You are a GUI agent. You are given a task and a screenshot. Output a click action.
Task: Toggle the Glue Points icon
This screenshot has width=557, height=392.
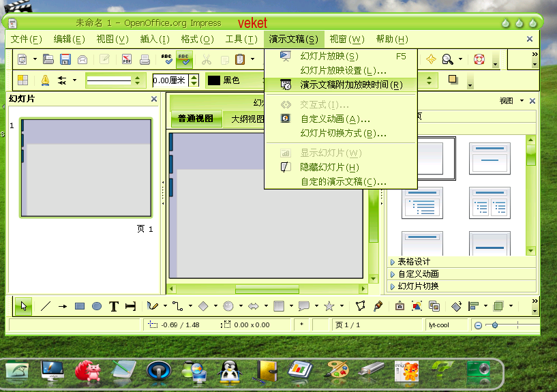(378, 306)
